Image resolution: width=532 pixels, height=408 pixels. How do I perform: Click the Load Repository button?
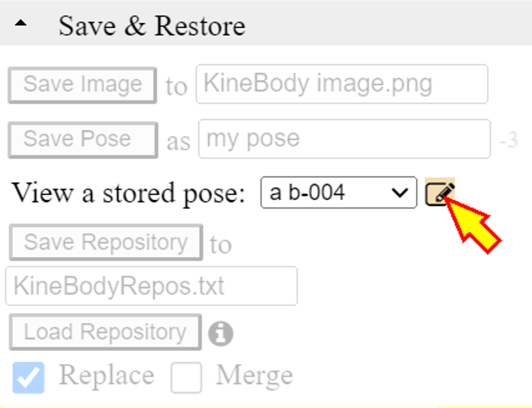(x=105, y=332)
